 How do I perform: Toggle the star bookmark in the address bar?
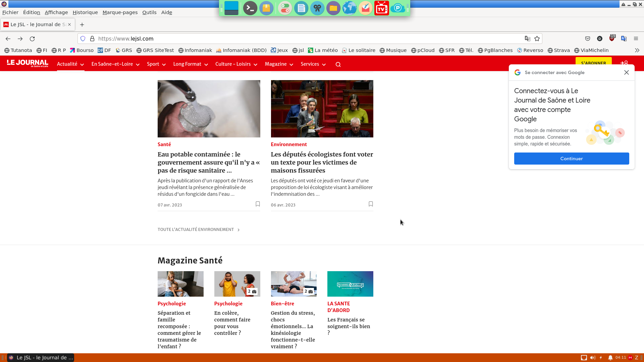tap(537, 39)
